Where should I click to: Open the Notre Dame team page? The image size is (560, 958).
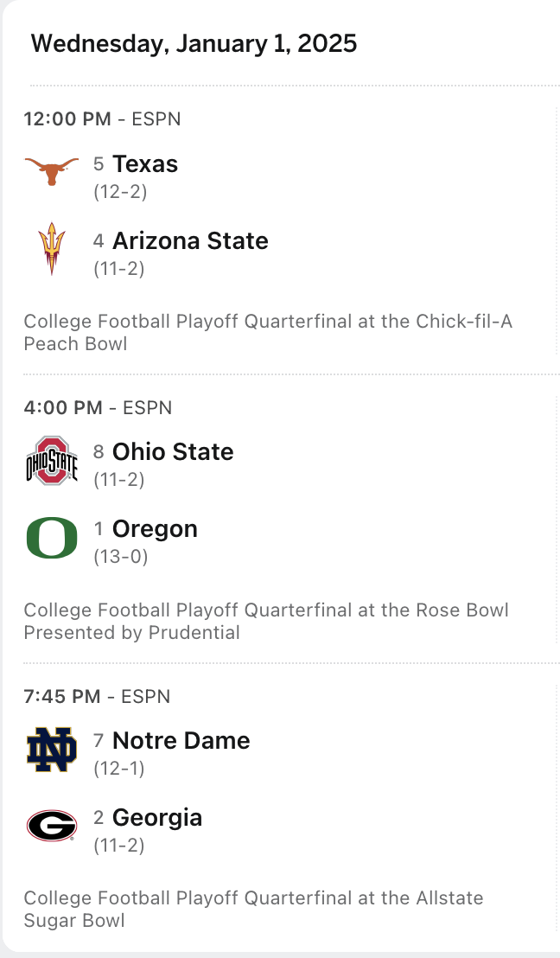pyautogui.click(x=181, y=741)
